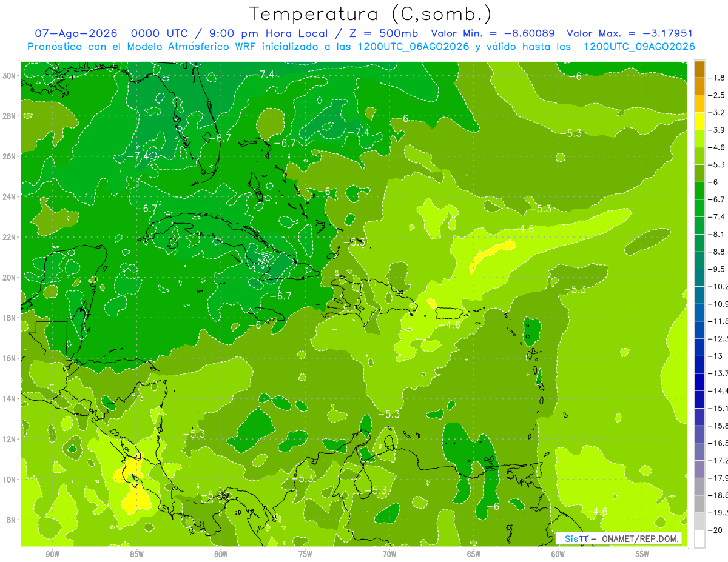The image size is (728, 562).
Task: Click the "75W" longitude axis label
Action: click(305, 554)
